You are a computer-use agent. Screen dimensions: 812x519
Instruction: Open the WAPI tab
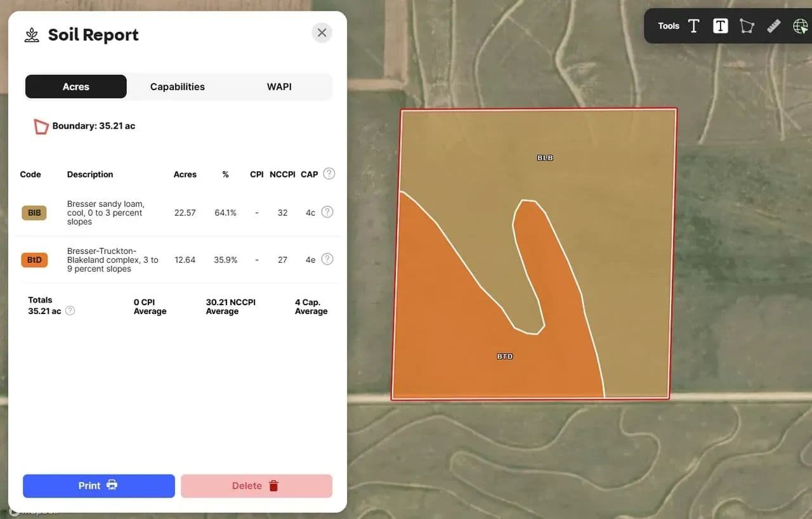tap(279, 87)
